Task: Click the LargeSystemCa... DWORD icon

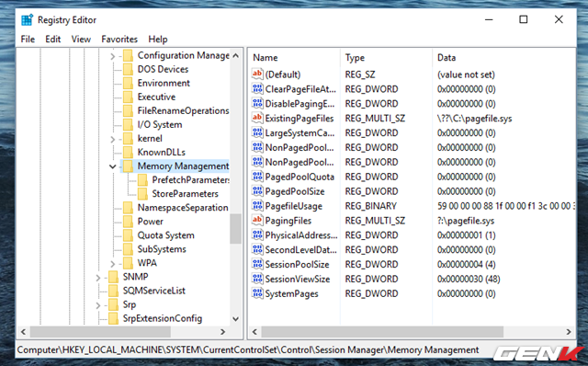Action: pyautogui.click(x=257, y=132)
